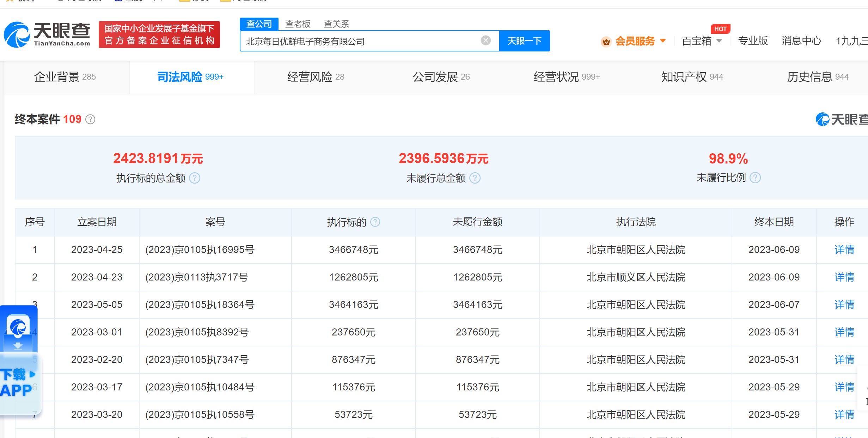Click the 立案日期 column header
The width and height of the screenshot is (868, 438).
coord(97,222)
